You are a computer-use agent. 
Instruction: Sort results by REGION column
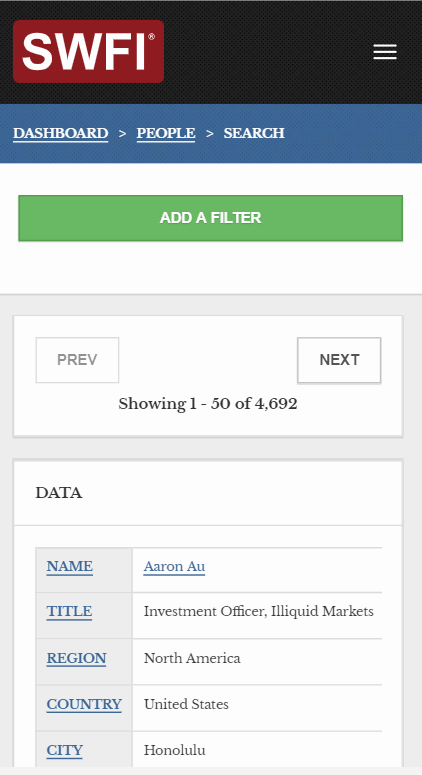coord(77,658)
